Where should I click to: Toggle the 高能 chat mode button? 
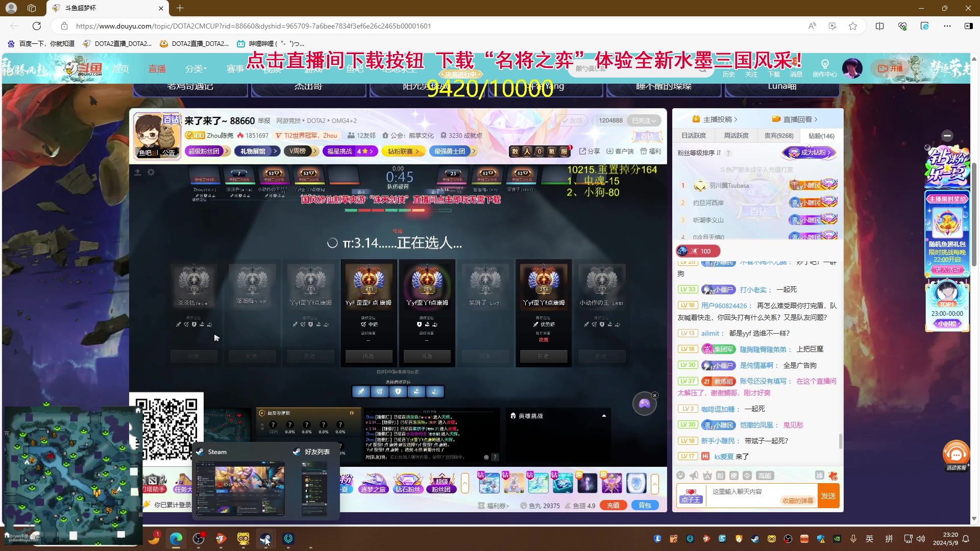click(764, 475)
